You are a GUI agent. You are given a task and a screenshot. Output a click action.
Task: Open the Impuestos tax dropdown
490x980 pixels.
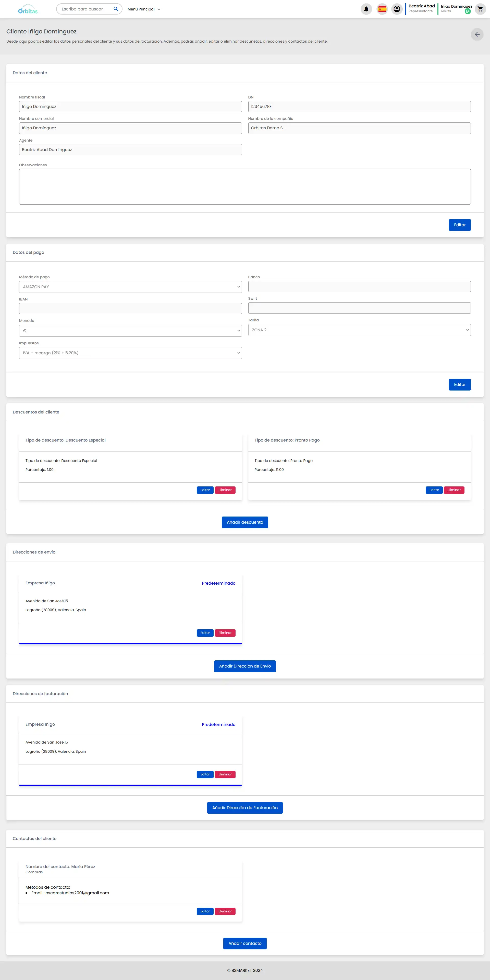click(x=130, y=353)
